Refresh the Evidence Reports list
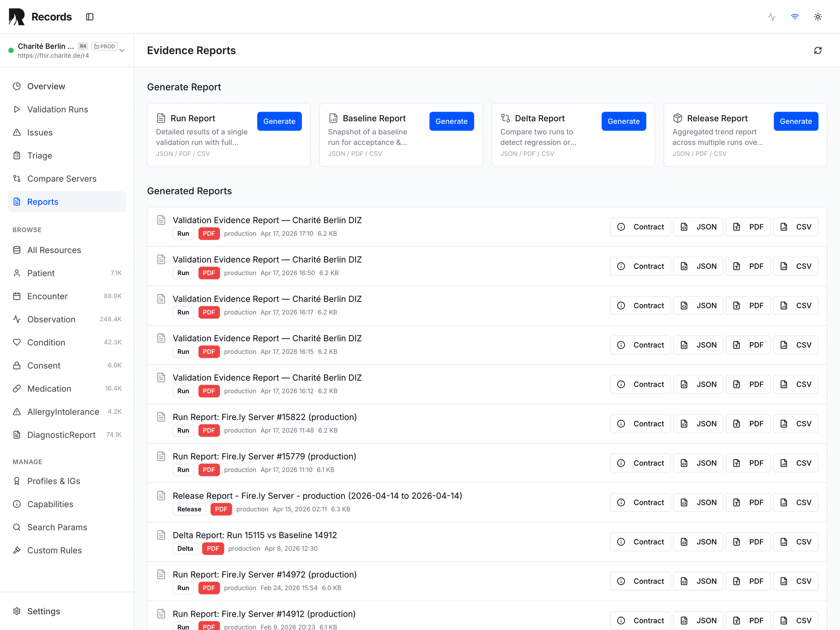This screenshot has width=840, height=630. tap(818, 50)
